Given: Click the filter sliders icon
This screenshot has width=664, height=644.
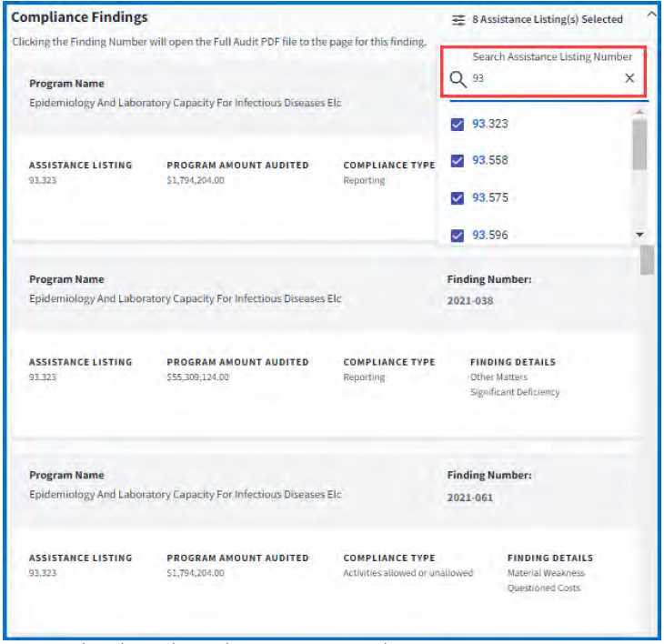Looking at the screenshot, I should pyautogui.click(x=458, y=19).
